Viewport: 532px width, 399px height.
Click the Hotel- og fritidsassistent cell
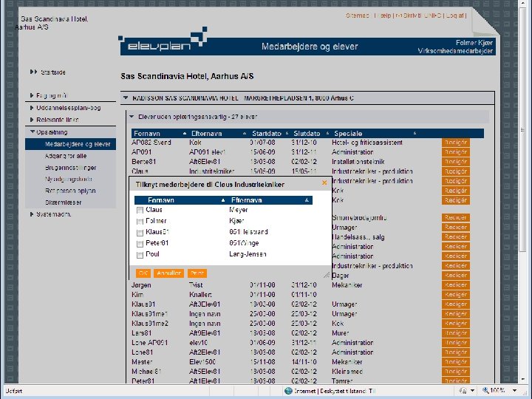(x=367, y=143)
